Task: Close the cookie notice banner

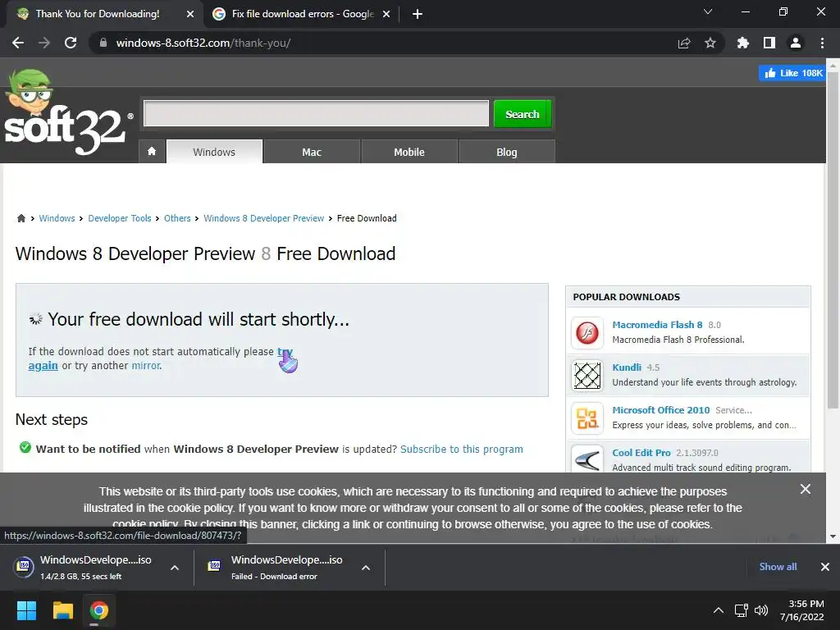Action: pos(806,489)
